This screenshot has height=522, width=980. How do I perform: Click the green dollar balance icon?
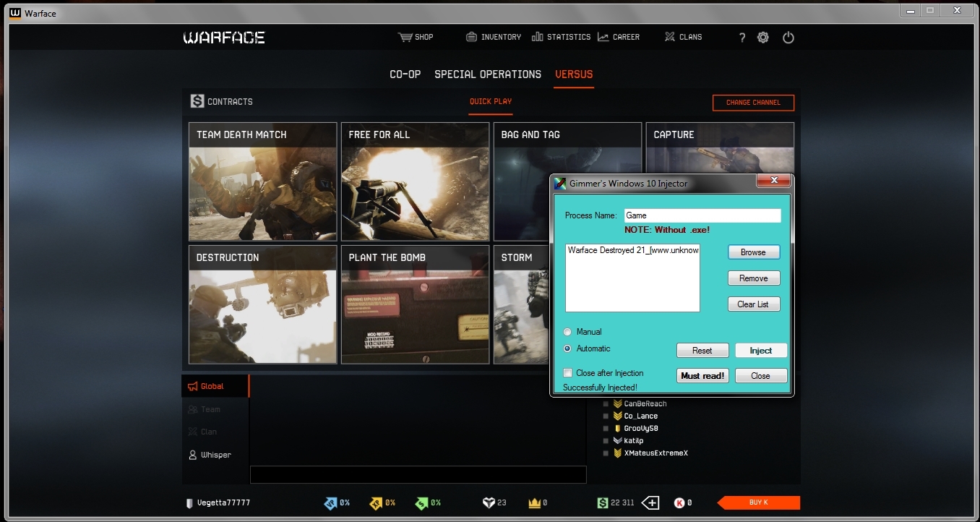click(603, 502)
